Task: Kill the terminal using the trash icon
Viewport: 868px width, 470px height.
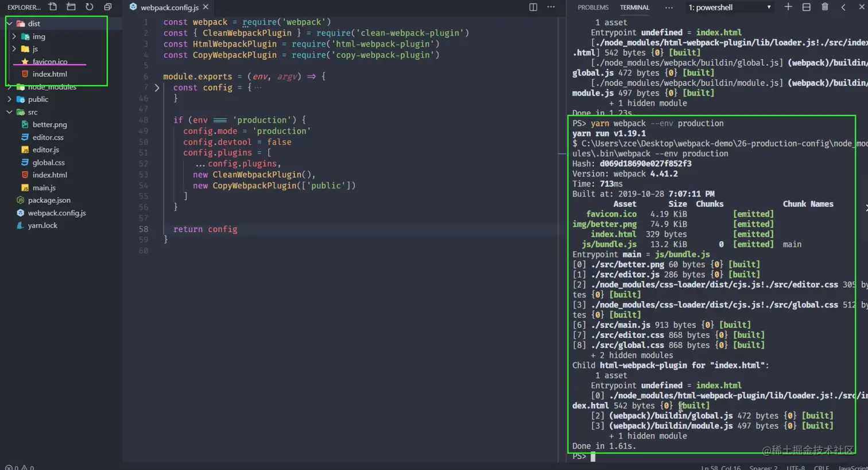Action: [825, 7]
